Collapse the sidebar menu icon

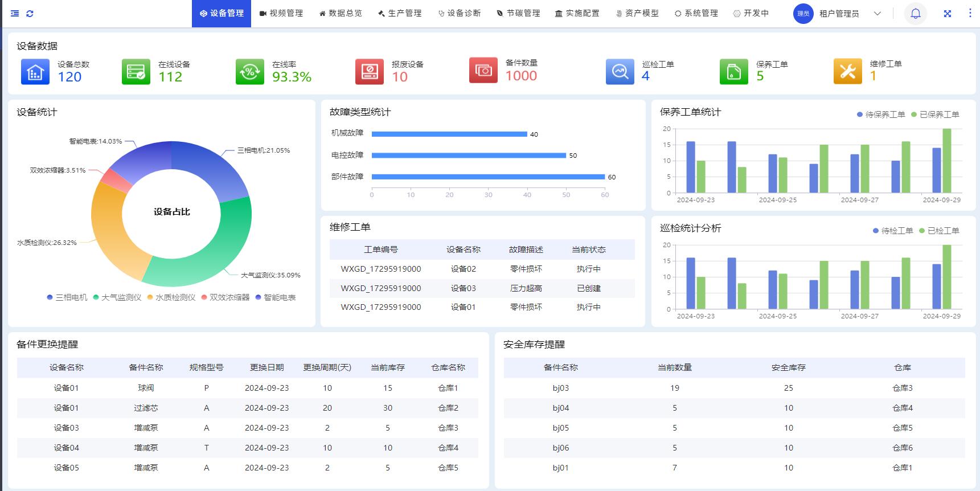tap(15, 14)
